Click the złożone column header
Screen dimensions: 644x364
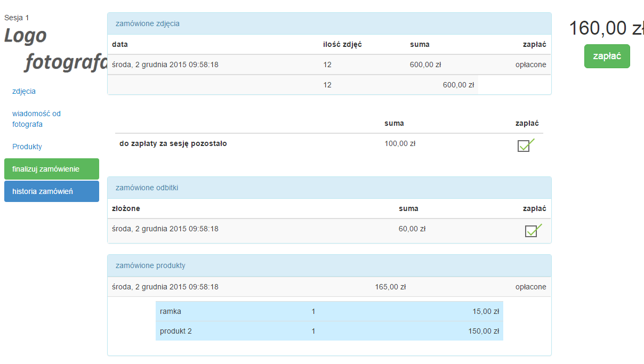click(126, 208)
